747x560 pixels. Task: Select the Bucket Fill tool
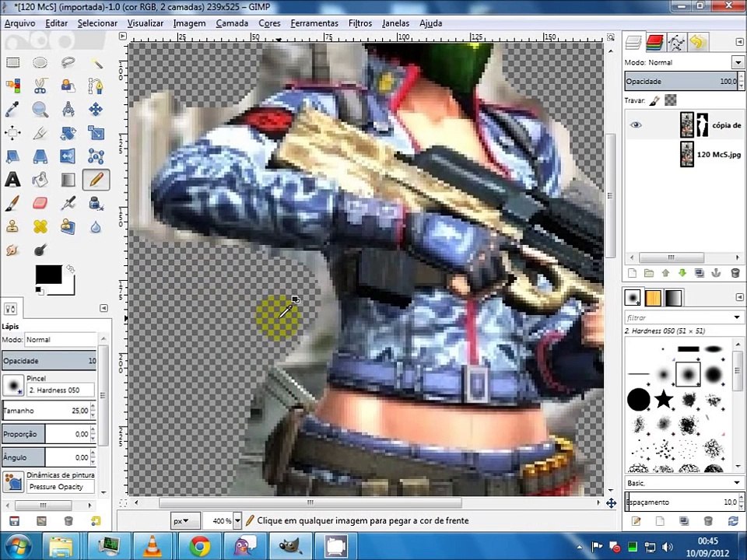(40, 180)
